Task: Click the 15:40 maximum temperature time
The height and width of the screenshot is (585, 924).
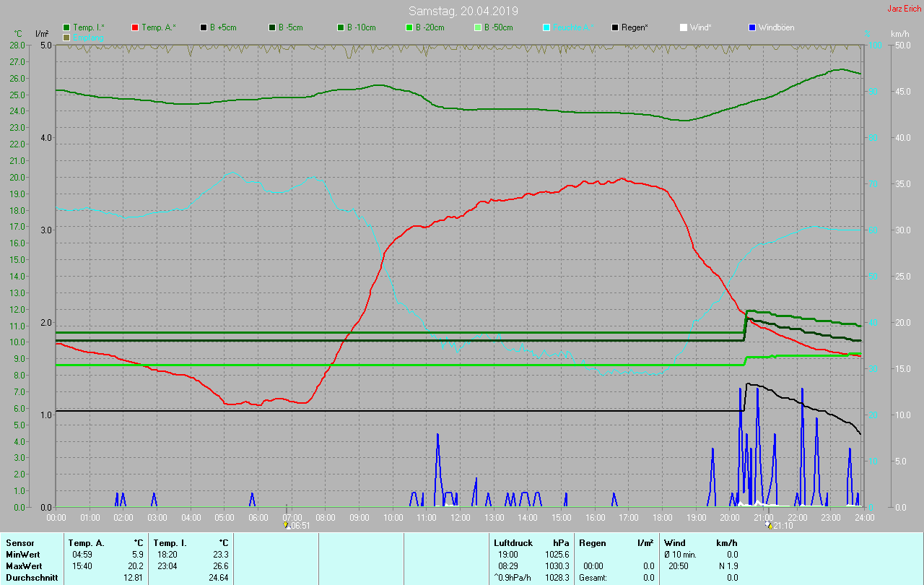Action: coord(82,566)
